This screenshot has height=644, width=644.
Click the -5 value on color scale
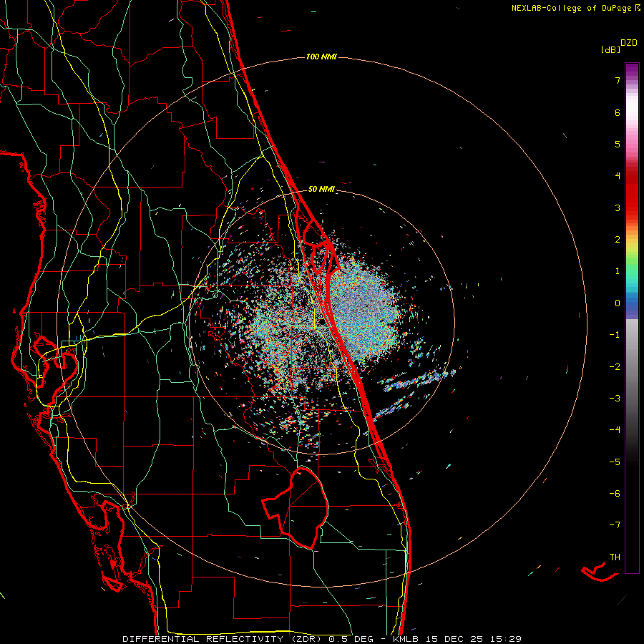(x=615, y=462)
